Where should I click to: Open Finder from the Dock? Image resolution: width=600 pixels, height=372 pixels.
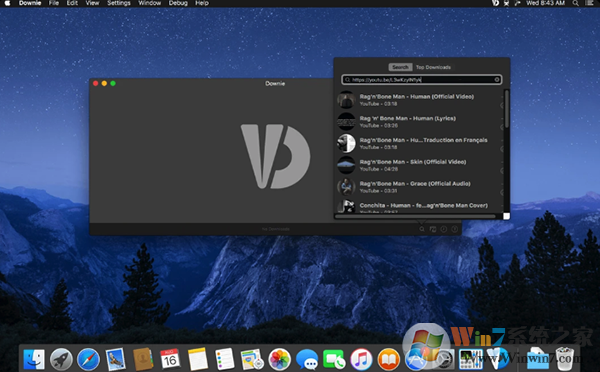(34, 359)
